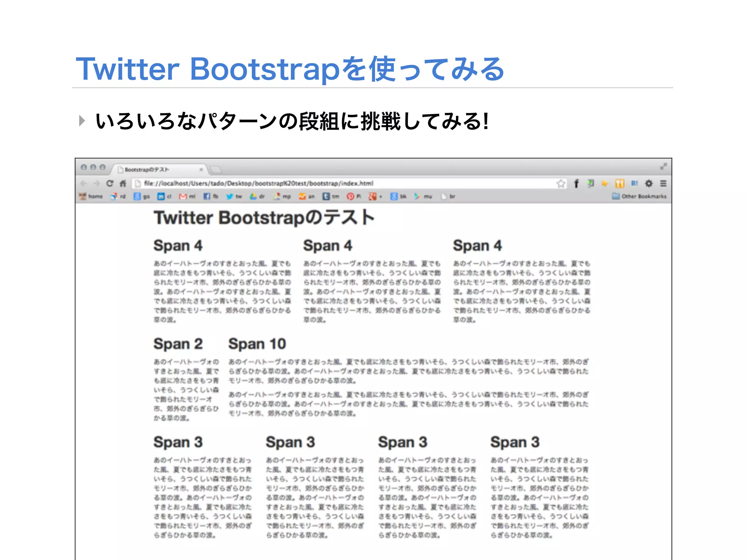The image size is (747, 560).
Task: Close the 'Bootstrapのテスト' tab
Action: (x=201, y=170)
